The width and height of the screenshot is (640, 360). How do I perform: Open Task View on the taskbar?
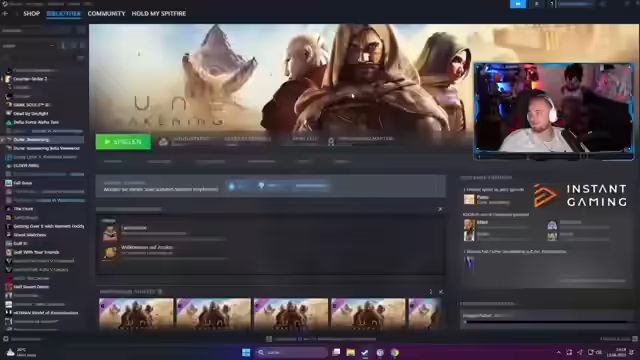[x=336, y=352]
